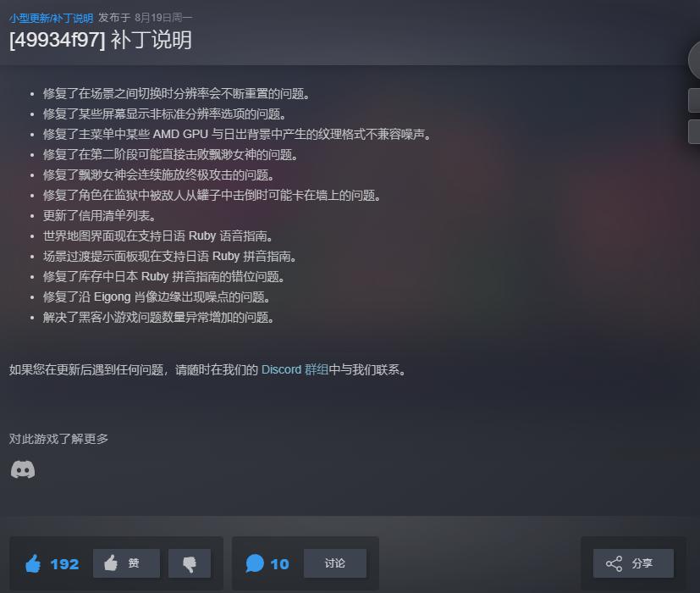Click the 更新了信用清单列表 patch note line
This screenshot has height=593, width=700.
(100, 215)
